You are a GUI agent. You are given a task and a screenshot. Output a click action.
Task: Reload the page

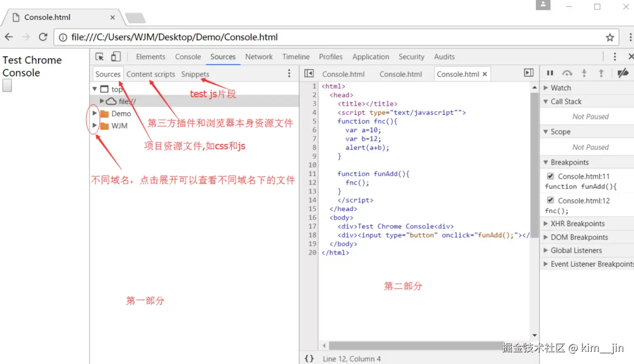[x=43, y=37]
